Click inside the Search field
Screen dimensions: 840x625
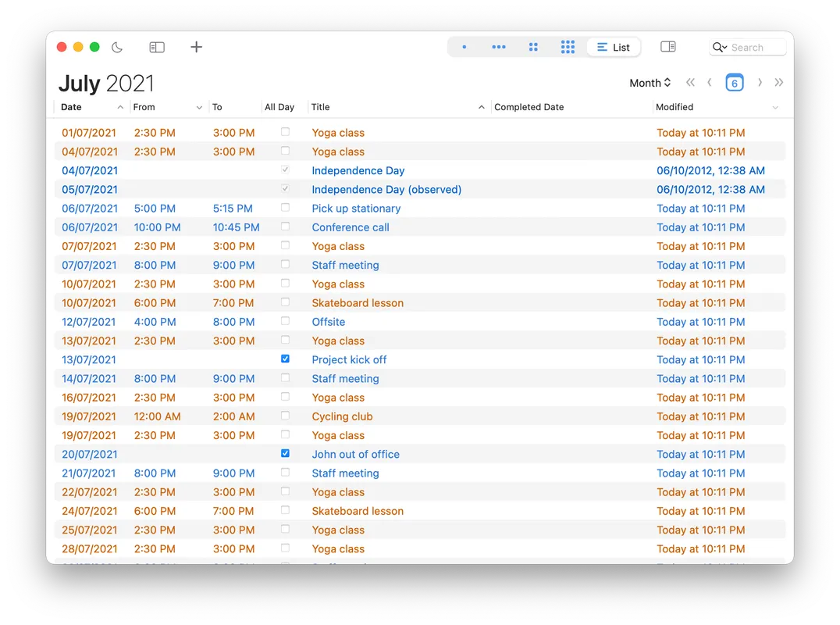(753, 47)
